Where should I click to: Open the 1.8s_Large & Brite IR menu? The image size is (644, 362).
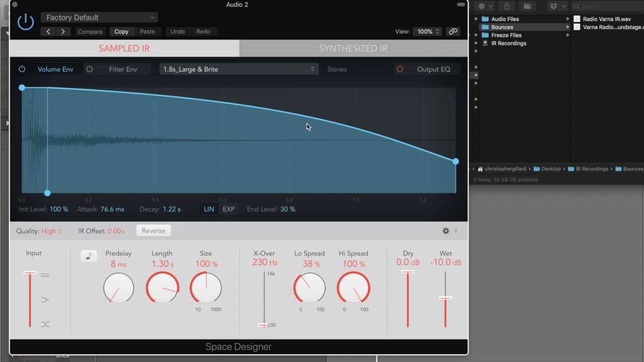point(238,69)
